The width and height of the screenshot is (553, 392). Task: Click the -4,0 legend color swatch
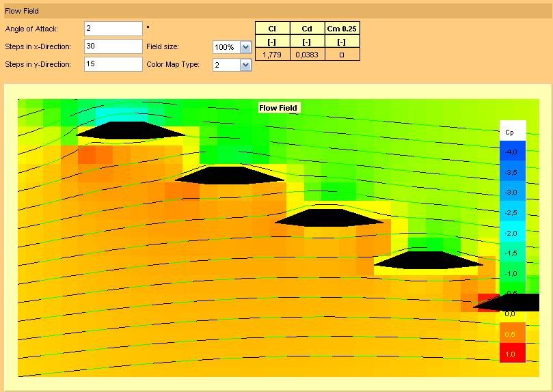point(513,152)
